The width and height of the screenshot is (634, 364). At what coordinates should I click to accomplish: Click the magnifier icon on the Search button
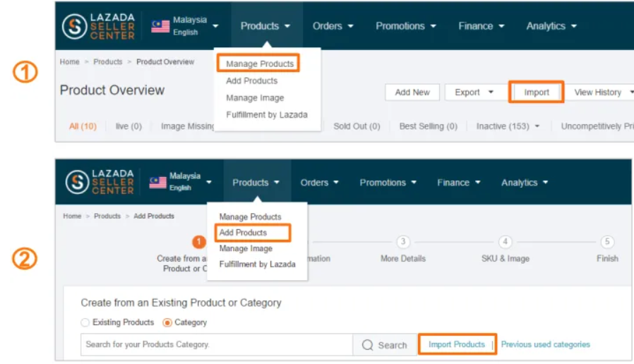click(x=368, y=345)
